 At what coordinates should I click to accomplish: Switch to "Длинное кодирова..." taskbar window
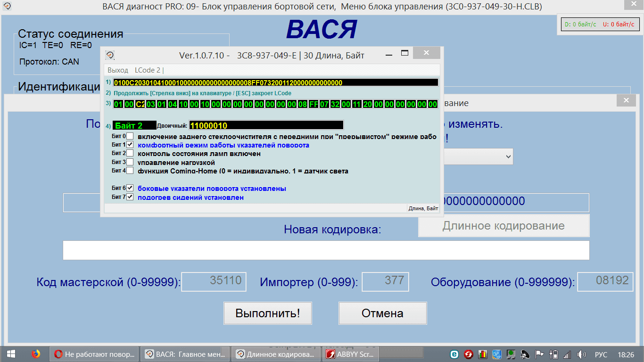click(275, 354)
